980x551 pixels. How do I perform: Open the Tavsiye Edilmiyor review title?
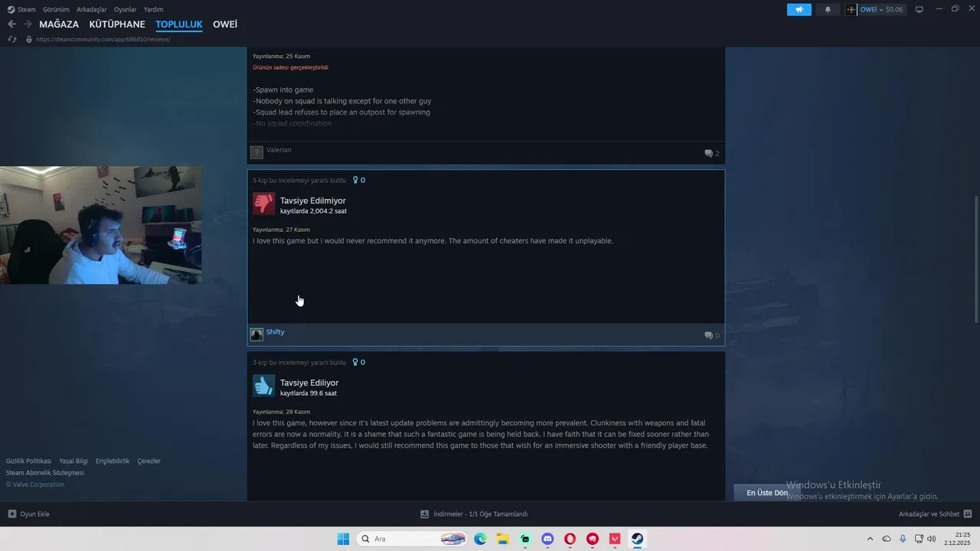click(x=313, y=201)
